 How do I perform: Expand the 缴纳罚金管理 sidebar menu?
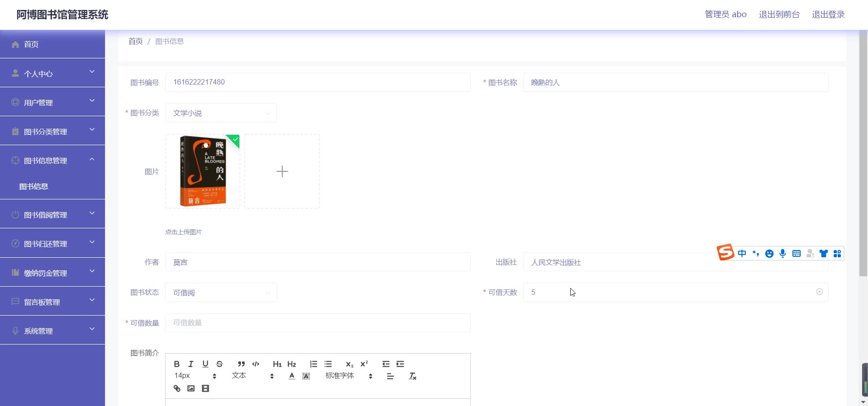pos(52,272)
